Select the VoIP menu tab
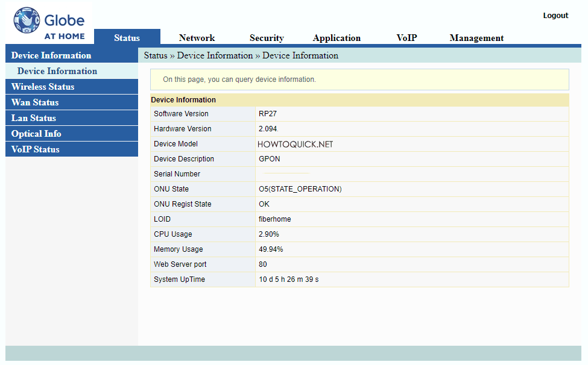The image size is (588, 365). tap(406, 37)
